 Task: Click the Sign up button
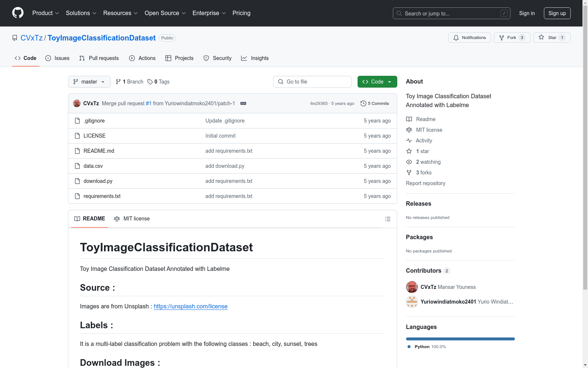pos(557,13)
